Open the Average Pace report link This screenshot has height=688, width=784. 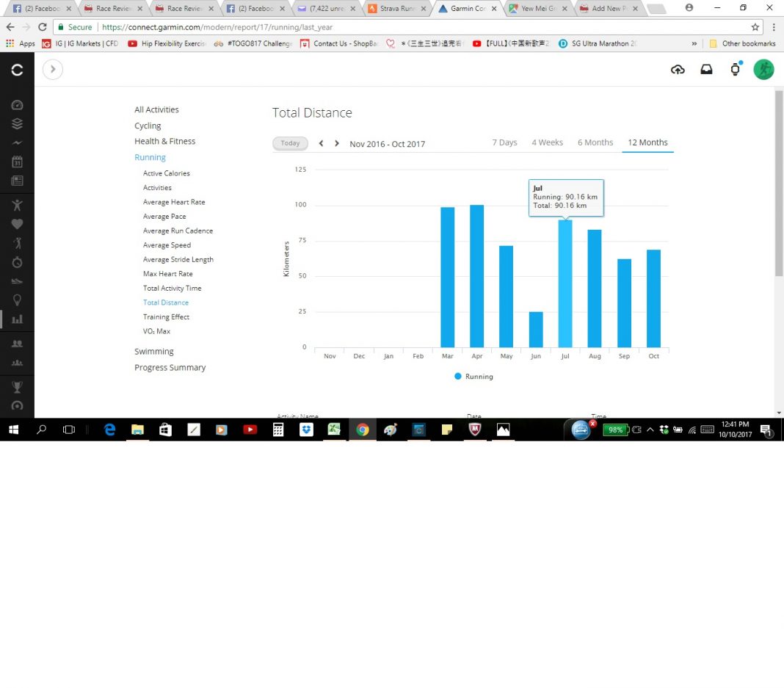[x=164, y=217]
